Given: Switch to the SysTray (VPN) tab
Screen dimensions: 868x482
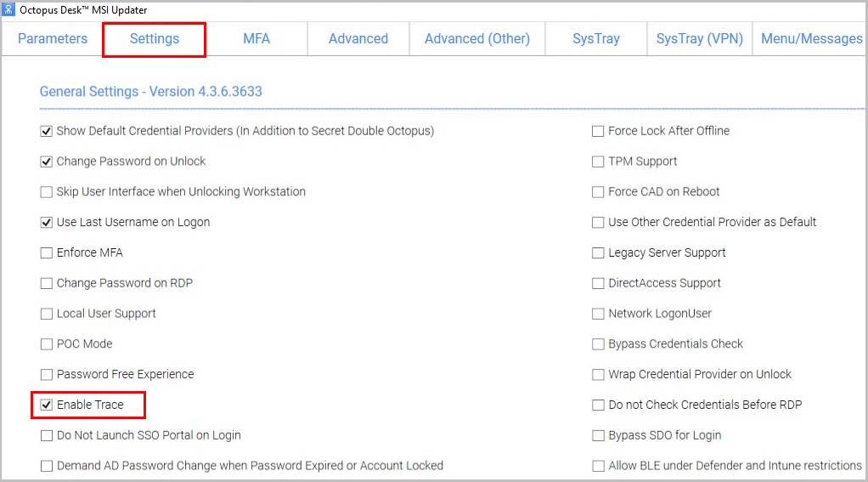Looking at the screenshot, I should click(700, 39).
